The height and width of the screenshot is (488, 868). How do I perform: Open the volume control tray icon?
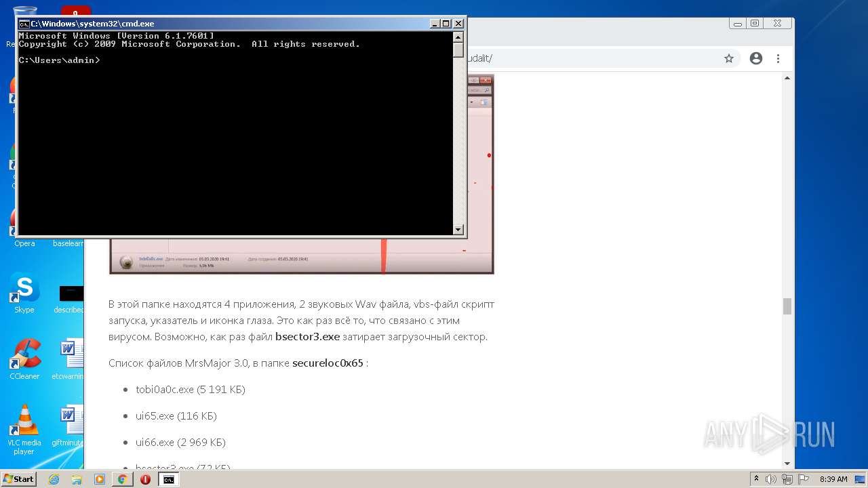[x=771, y=479]
